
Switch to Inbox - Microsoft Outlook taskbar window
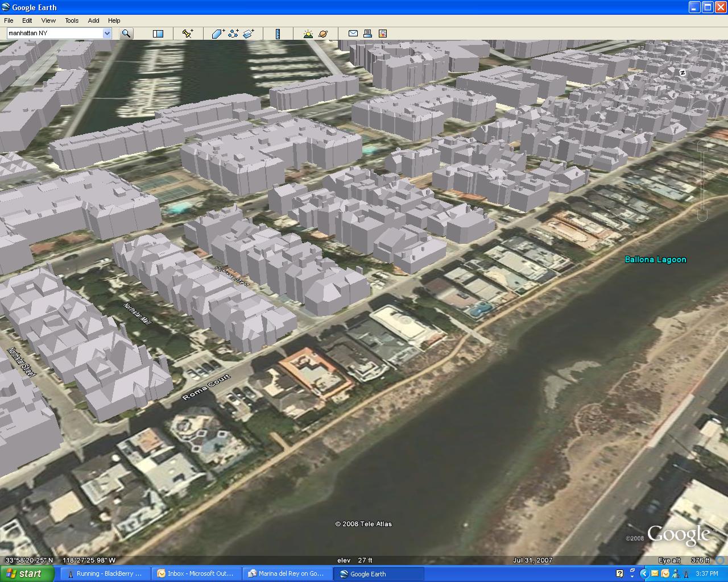(196, 573)
